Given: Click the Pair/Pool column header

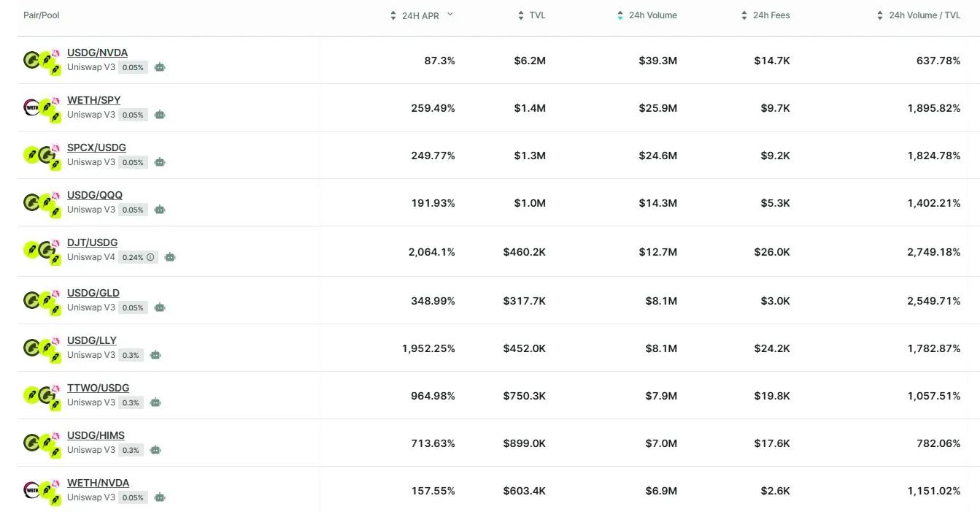Looking at the screenshot, I should point(42,15).
